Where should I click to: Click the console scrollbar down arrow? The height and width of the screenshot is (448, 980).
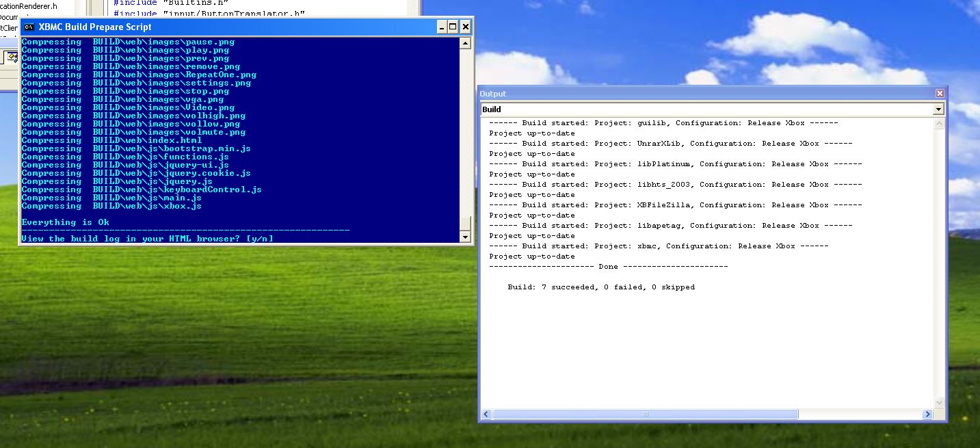pos(466,237)
